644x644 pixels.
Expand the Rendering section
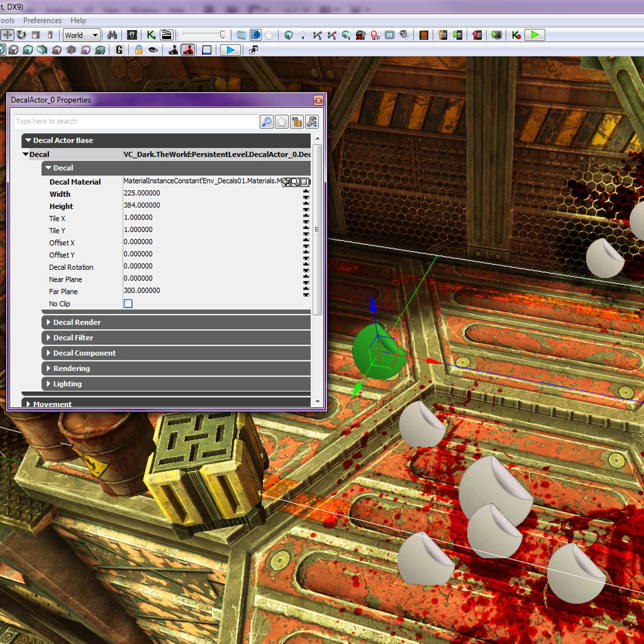click(x=48, y=369)
